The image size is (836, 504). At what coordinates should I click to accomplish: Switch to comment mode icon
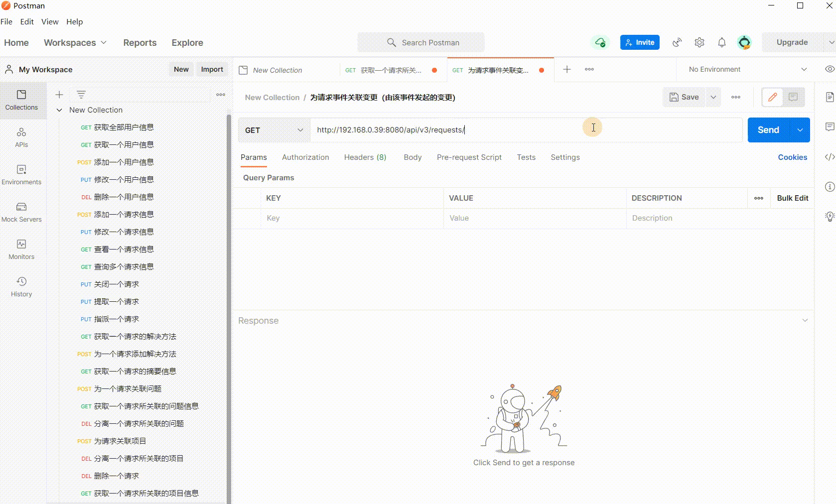[x=793, y=97]
